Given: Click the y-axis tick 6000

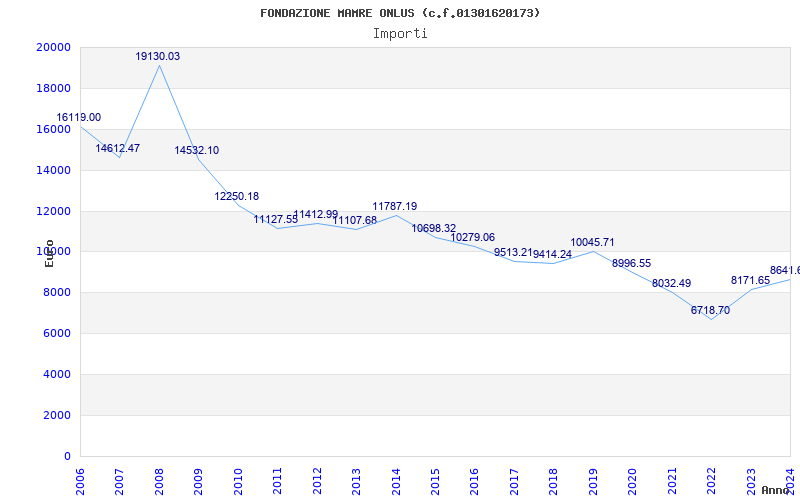Looking at the screenshot, I should [x=57, y=334].
